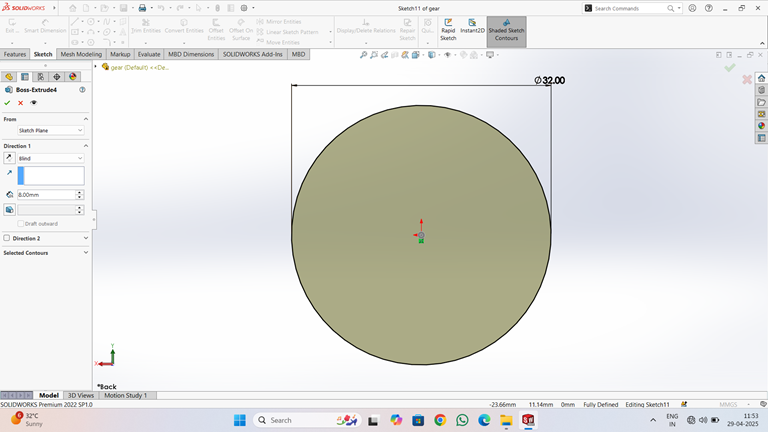
Task: Open the Options gear icon in quick toolbar
Action: tap(244, 8)
